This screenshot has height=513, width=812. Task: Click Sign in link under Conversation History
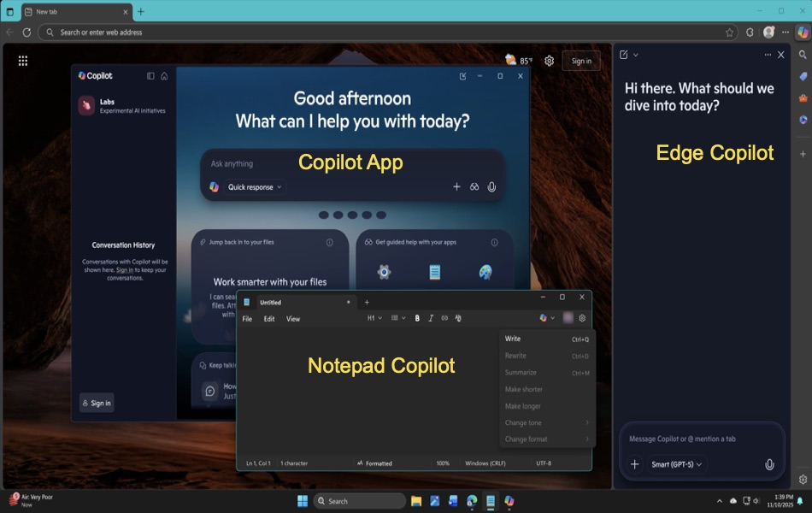tap(125, 270)
